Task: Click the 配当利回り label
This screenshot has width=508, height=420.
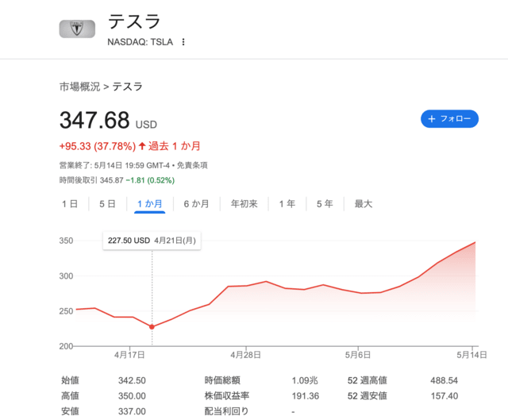Action: [226, 411]
